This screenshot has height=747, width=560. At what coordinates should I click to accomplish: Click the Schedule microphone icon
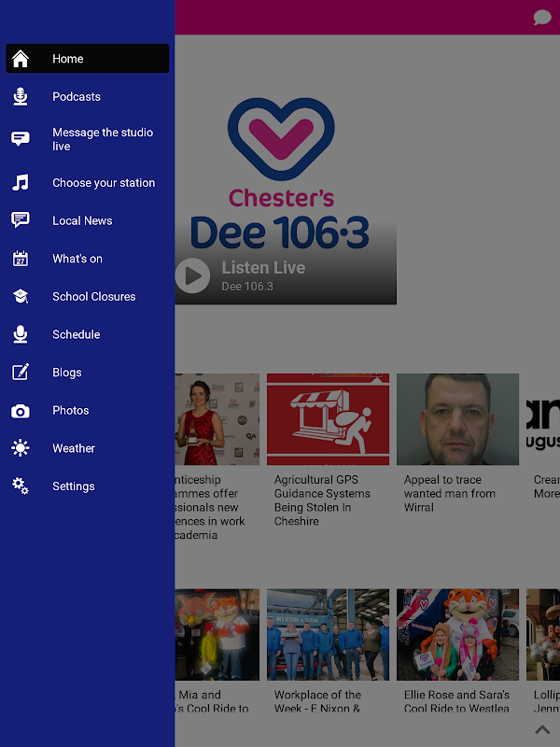tap(21, 334)
